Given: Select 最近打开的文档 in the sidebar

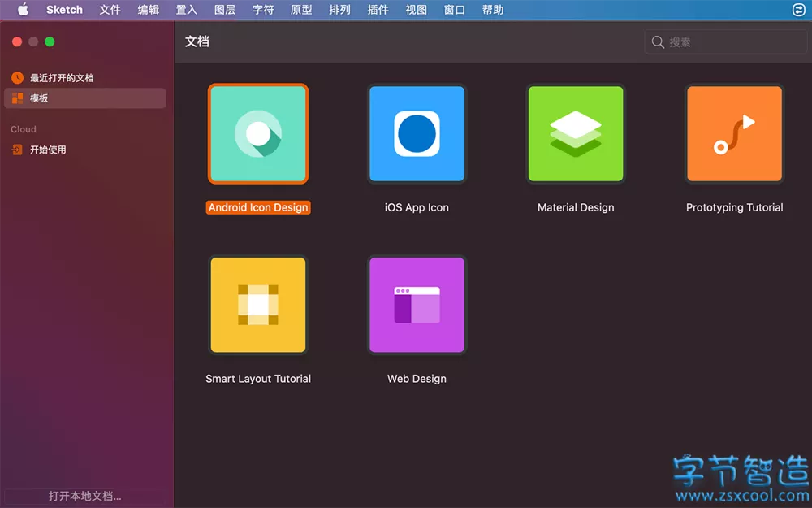Looking at the screenshot, I should click(x=85, y=78).
